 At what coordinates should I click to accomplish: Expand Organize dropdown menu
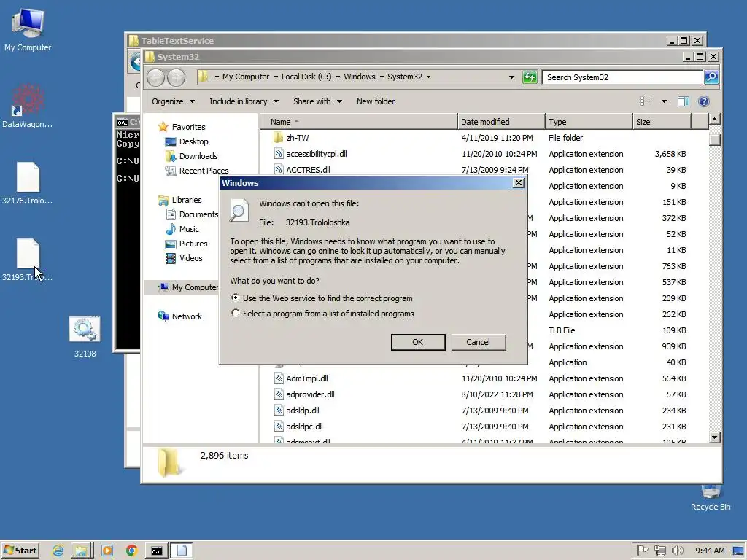tap(173, 101)
